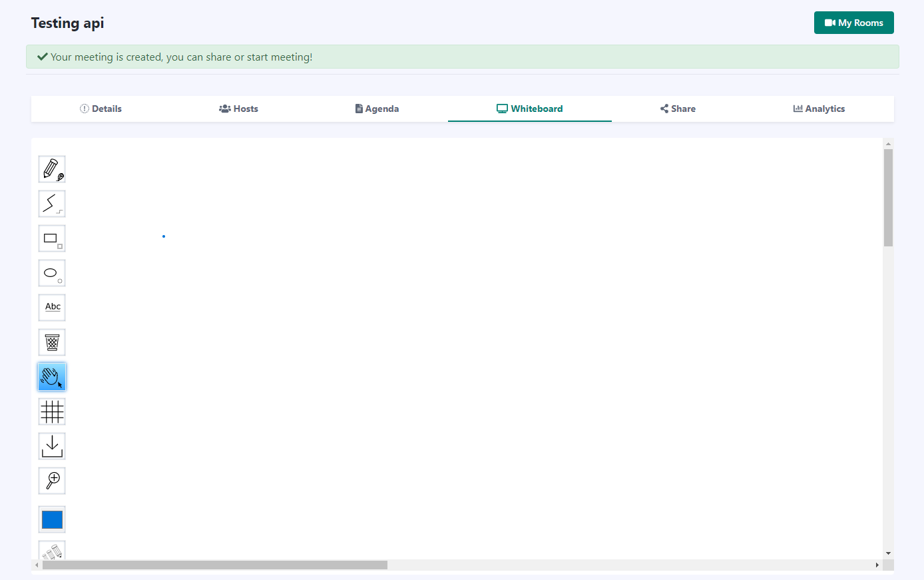View the Analytics tab
The height and width of the screenshot is (580, 924).
819,109
